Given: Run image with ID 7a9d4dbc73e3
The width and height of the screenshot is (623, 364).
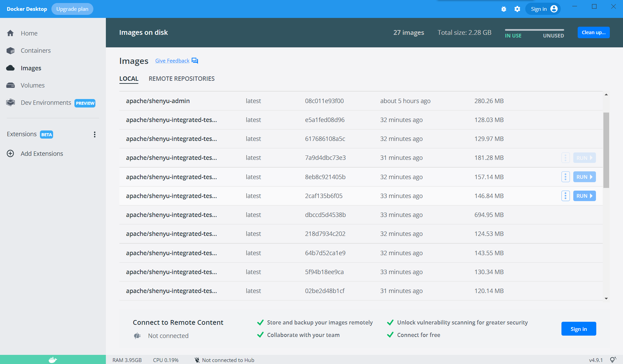Looking at the screenshot, I should point(584,158).
